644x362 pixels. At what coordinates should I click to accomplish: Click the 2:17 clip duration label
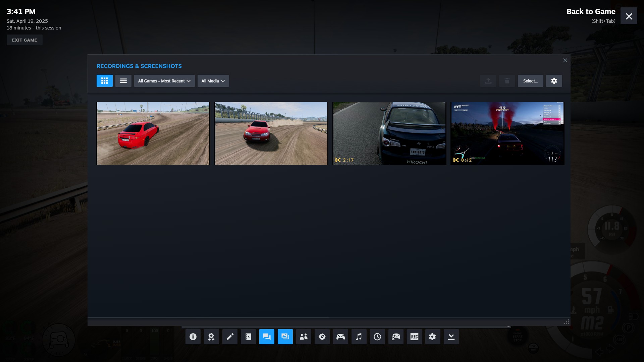pos(348,160)
